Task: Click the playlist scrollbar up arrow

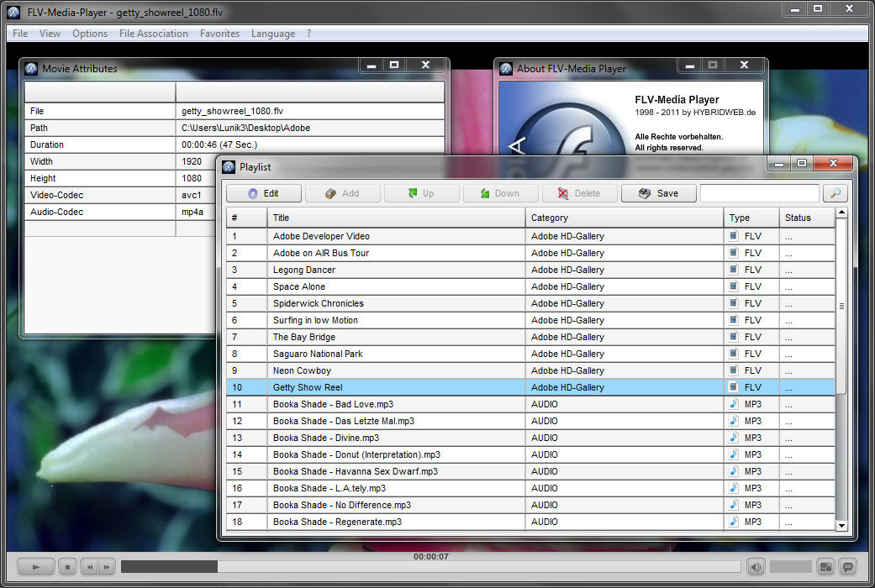Action: coord(841,213)
